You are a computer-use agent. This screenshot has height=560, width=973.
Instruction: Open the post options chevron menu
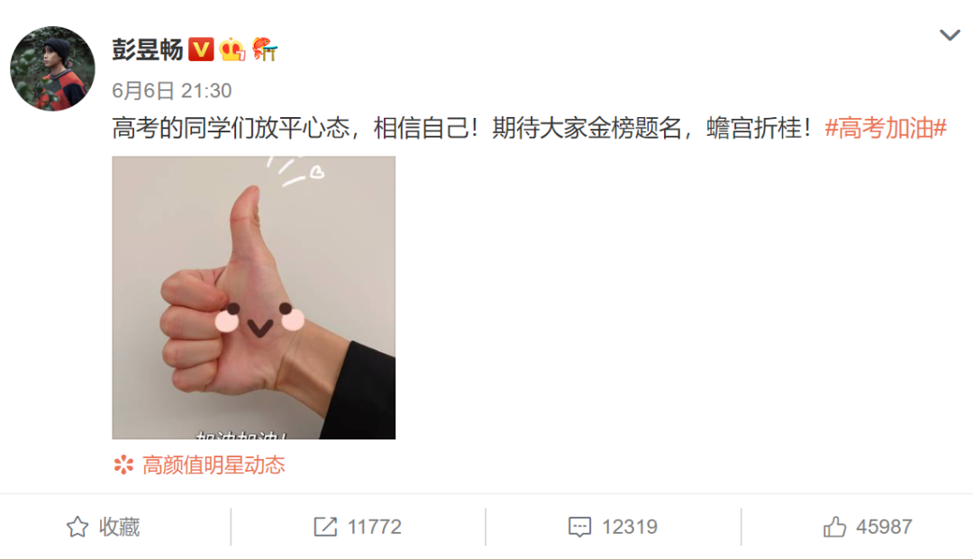coord(950,35)
